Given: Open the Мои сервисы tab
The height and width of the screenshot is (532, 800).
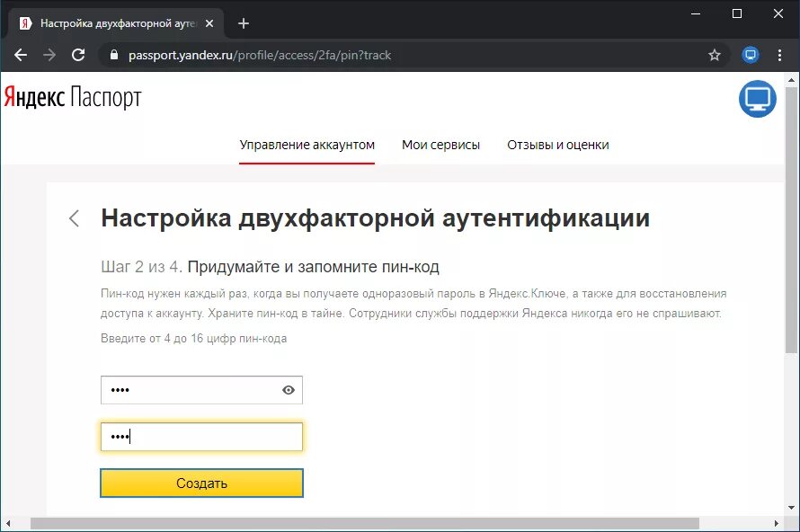Looking at the screenshot, I should click(x=440, y=145).
